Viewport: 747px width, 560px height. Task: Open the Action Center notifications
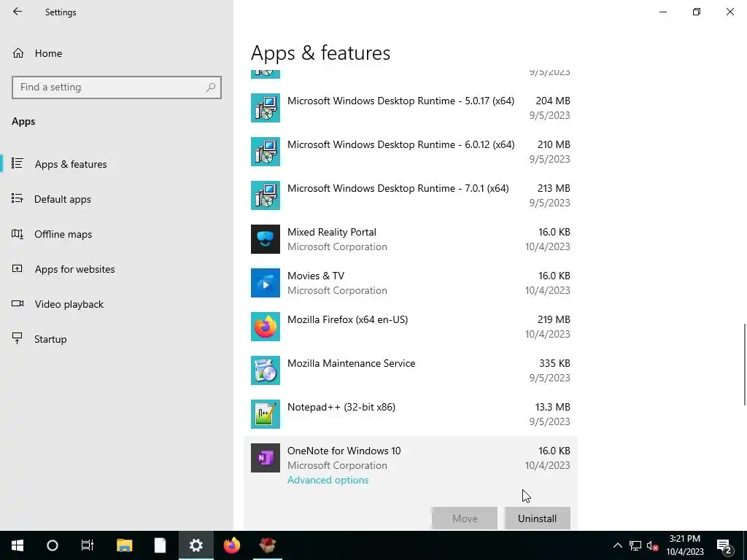[724, 545]
